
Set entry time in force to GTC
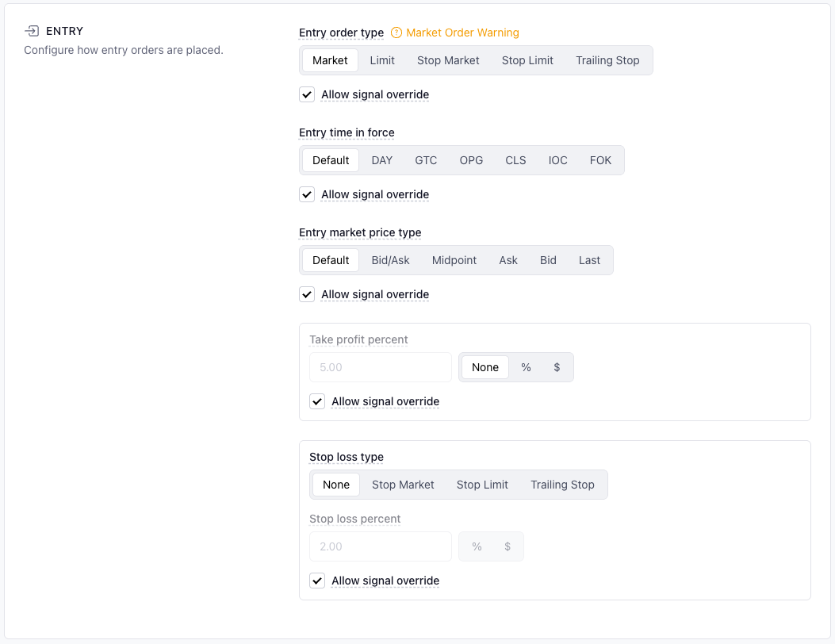tap(426, 160)
